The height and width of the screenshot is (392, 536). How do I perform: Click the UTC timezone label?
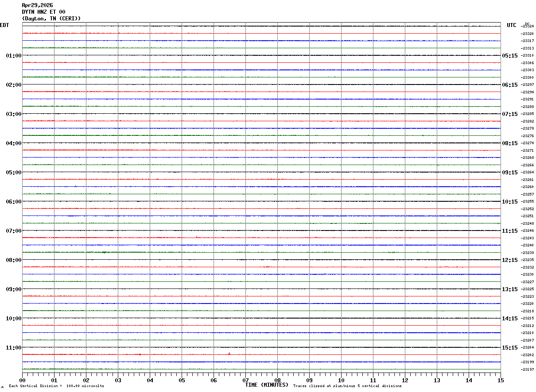pyautogui.click(x=512, y=25)
